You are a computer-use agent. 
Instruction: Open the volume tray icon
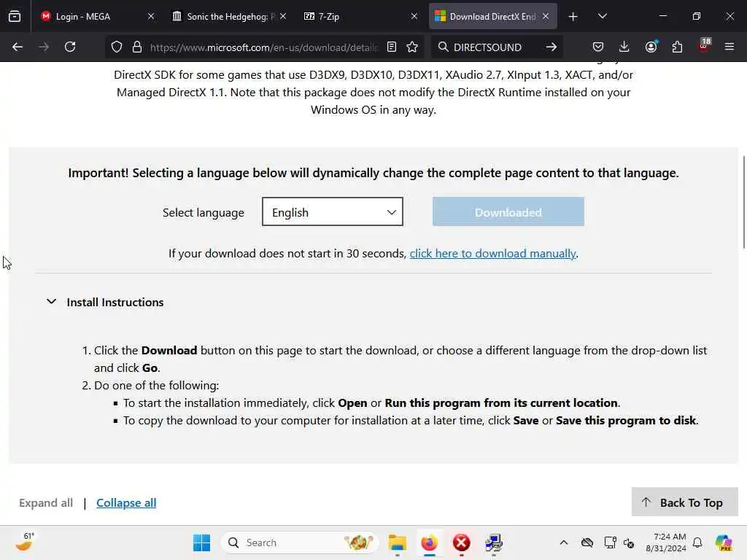(629, 542)
